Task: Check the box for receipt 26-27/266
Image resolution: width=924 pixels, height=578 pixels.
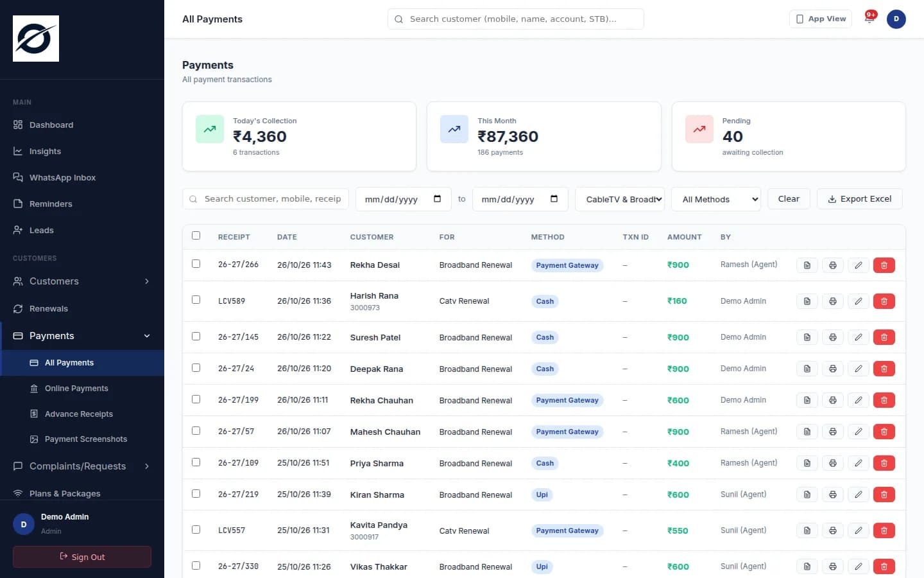Action: (196, 264)
